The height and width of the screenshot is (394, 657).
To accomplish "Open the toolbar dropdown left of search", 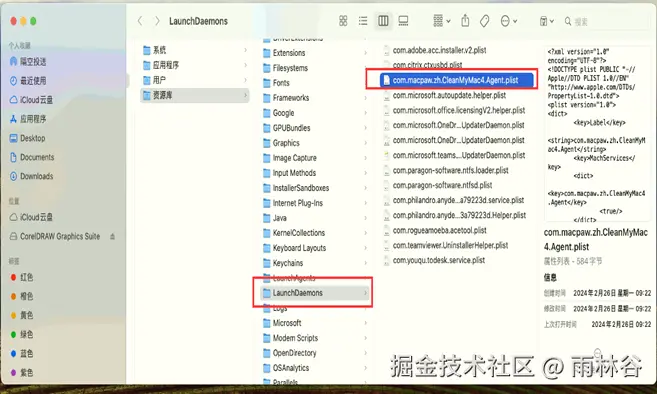I will pos(546,21).
